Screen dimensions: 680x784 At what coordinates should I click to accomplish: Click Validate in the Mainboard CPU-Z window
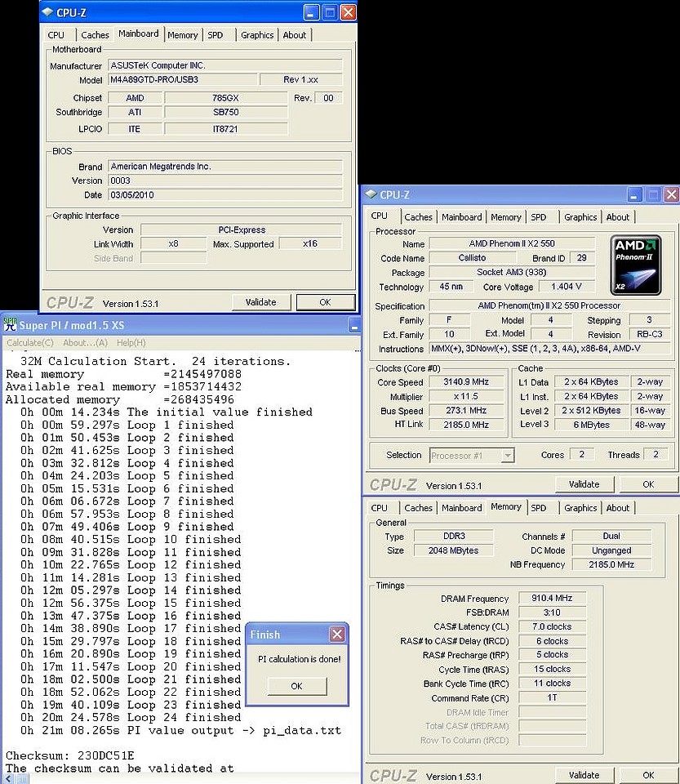click(260, 302)
